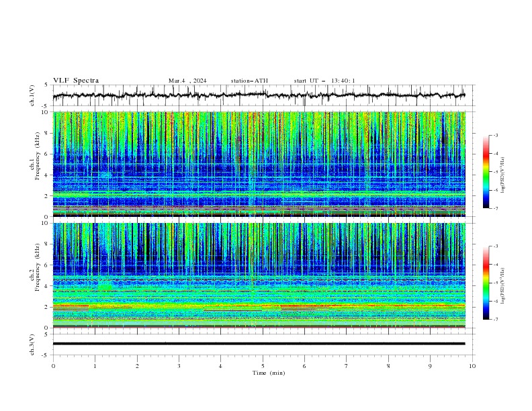Select the "Mar.4 , 2024" date text

[x=187, y=81]
